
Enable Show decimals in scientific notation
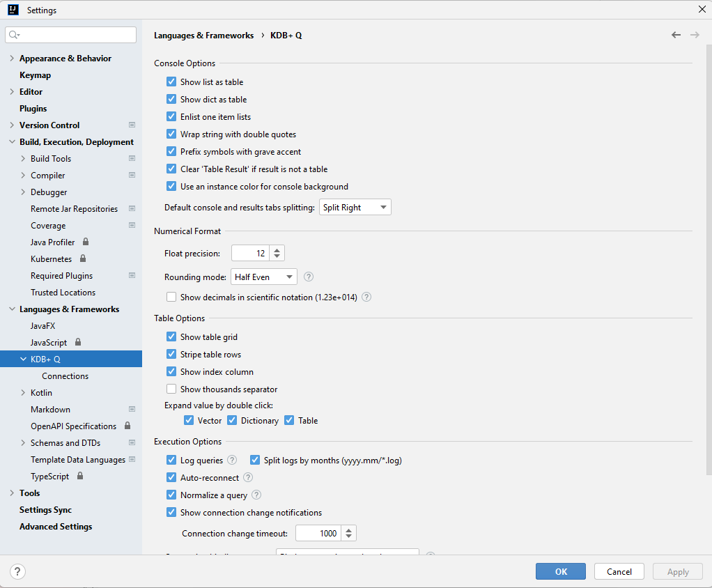(x=171, y=297)
